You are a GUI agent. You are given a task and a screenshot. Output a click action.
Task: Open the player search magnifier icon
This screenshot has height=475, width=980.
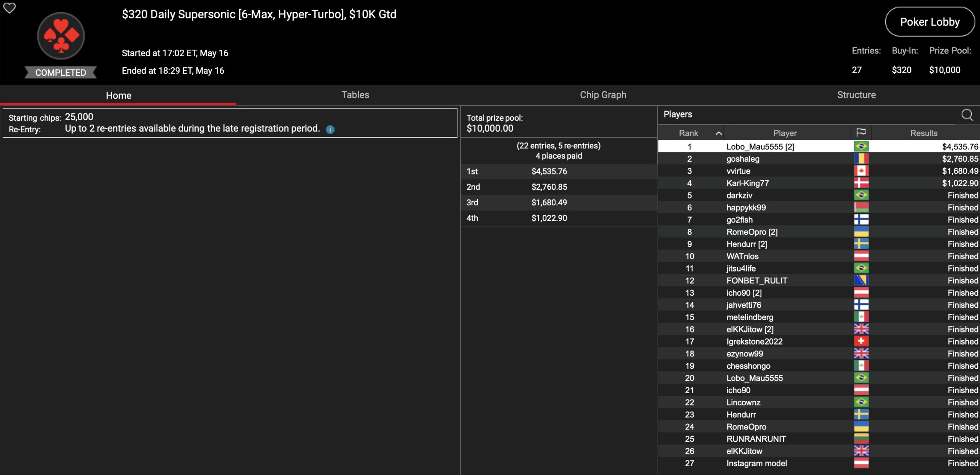coord(967,115)
